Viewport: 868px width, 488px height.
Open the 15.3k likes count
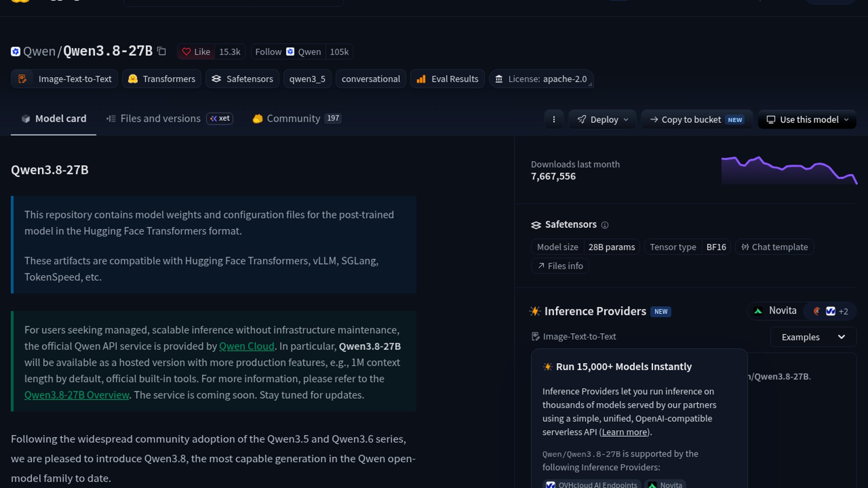point(230,52)
